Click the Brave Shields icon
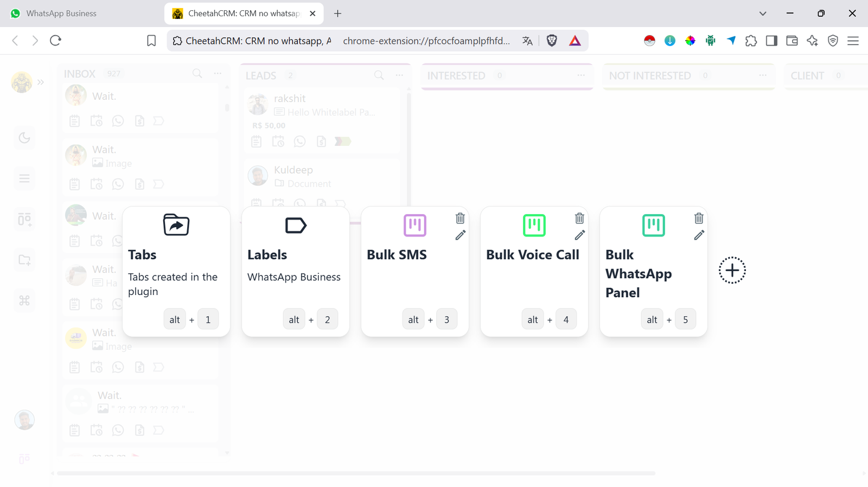868x487 pixels. 552,41
